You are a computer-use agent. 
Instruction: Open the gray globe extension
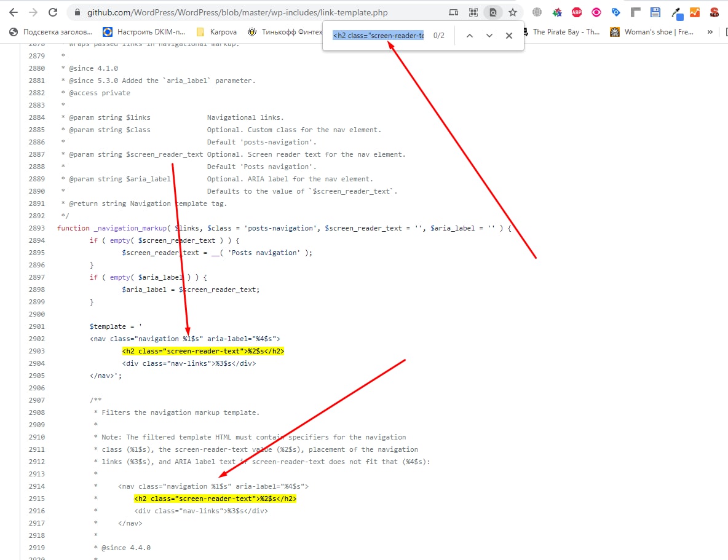point(537,12)
